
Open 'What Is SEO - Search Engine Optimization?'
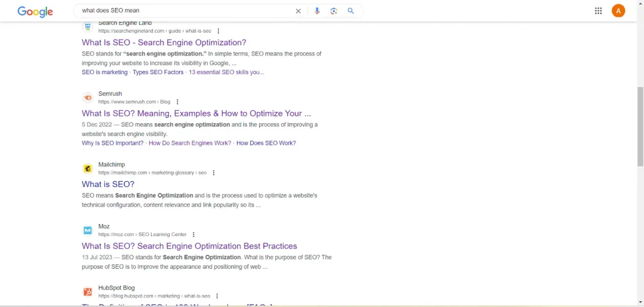coord(164,42)
